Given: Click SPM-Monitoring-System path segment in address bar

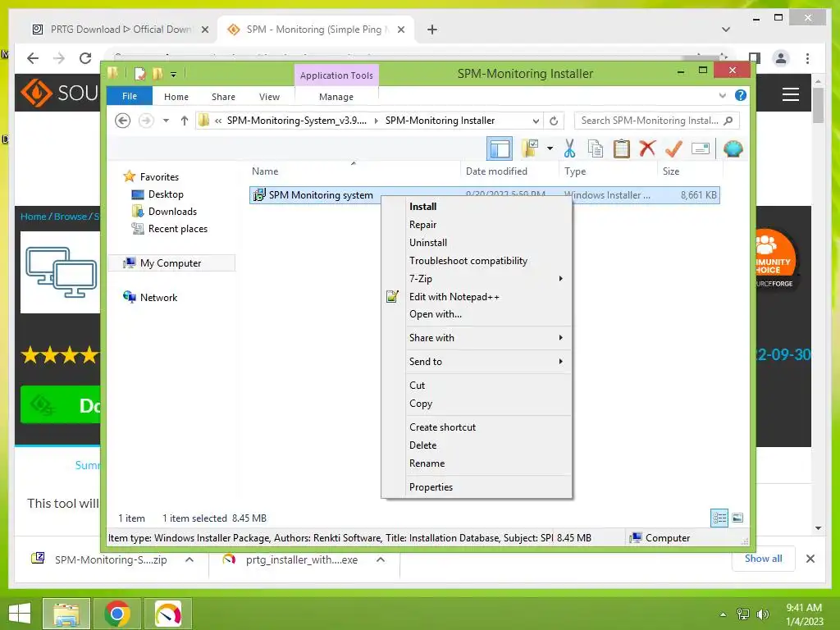Looking at the screenshot, I should point(297,121).
